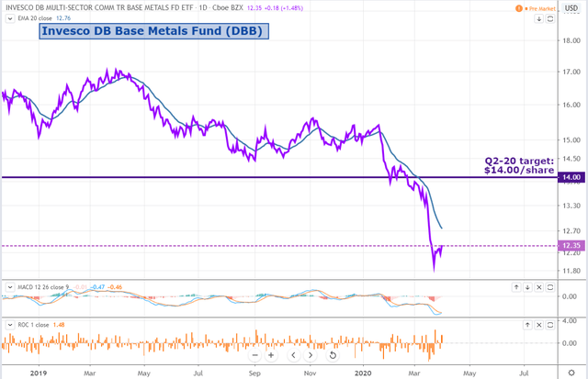Maximize the ROC pane

[x=550, y=325]
